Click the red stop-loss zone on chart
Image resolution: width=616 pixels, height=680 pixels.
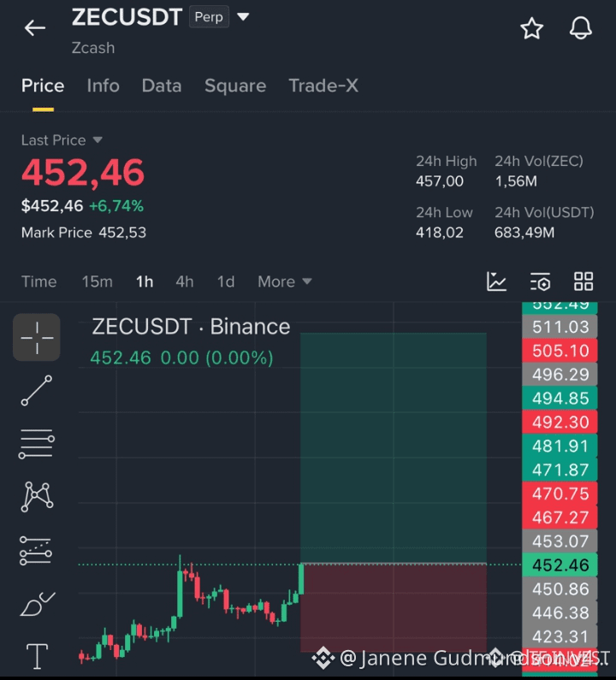[x=394, y=607]
